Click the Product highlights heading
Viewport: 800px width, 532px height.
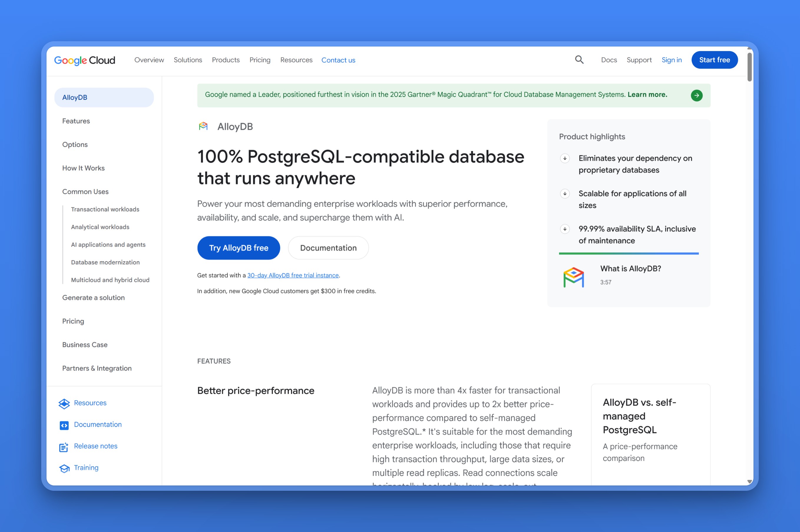pyautogui.click(x=592, y=136)
